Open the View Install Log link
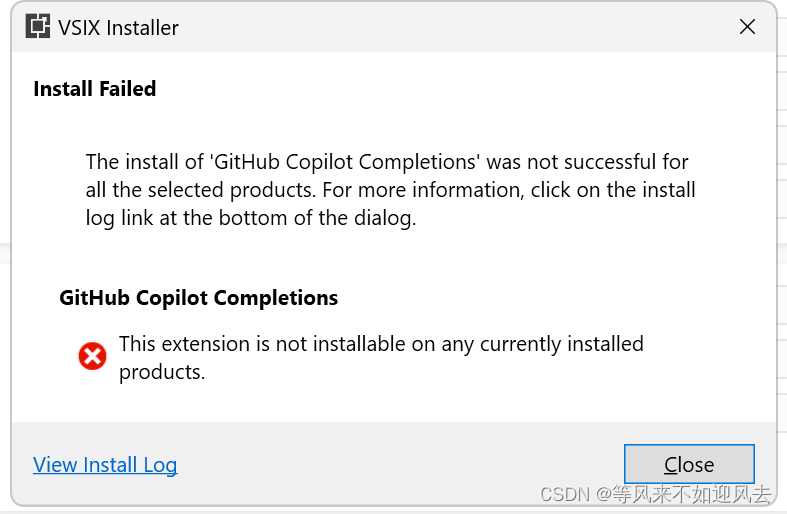The width and height of the screenshot is (787, 514). click(105, 465)
